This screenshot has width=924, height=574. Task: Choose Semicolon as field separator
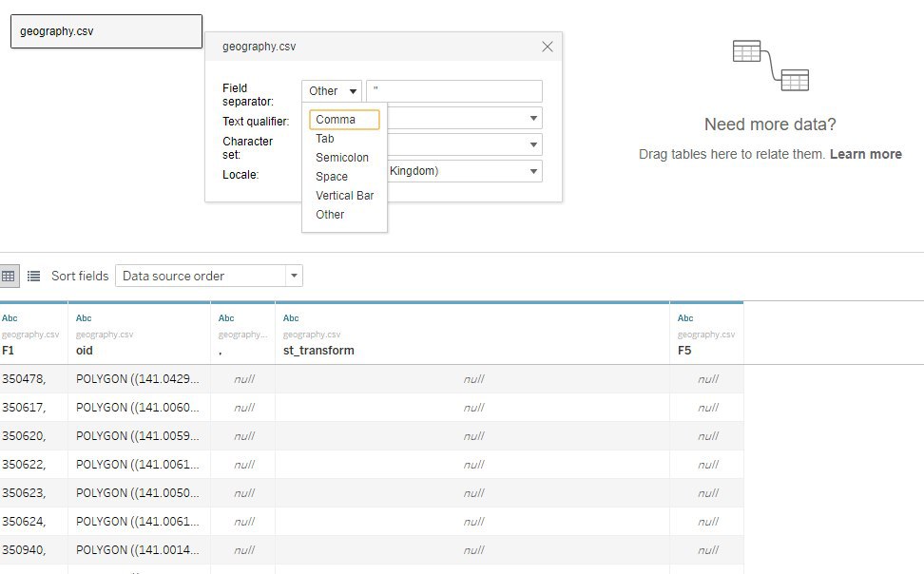coord(344,158)
